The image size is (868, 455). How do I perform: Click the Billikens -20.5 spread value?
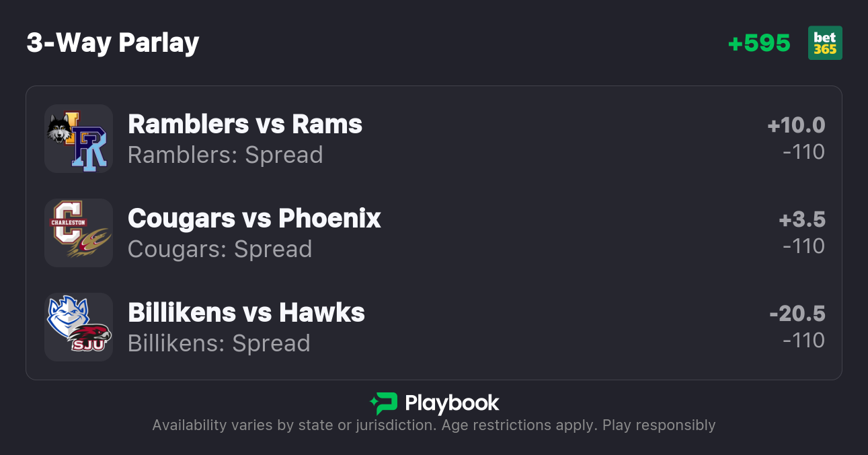pos(797,314)
